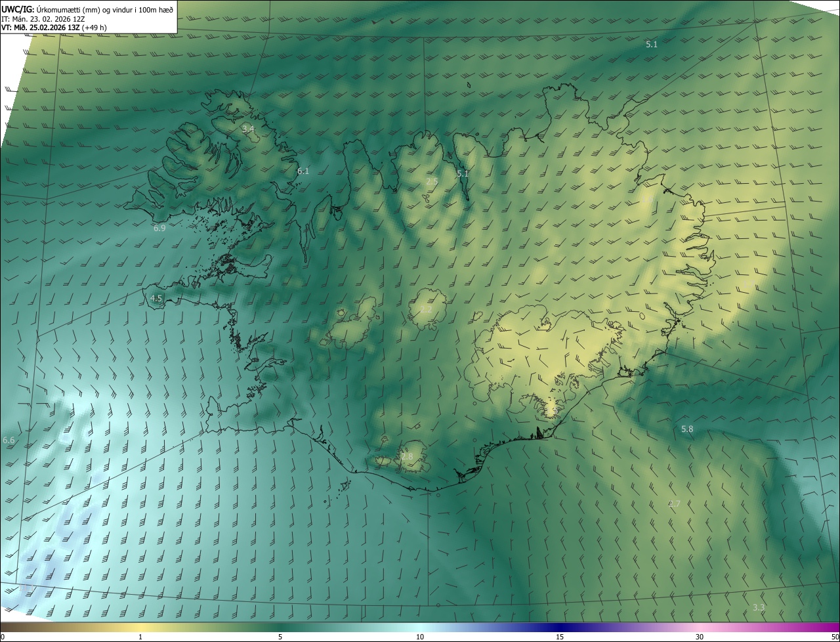
Task: Select the 15 tick on the color scale
Action: click(560, 637)
